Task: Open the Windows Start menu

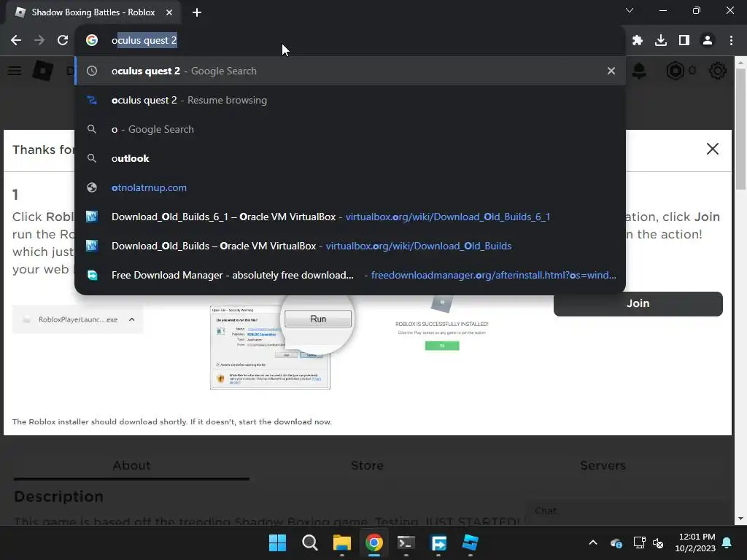Action: [x=277, y=542]
